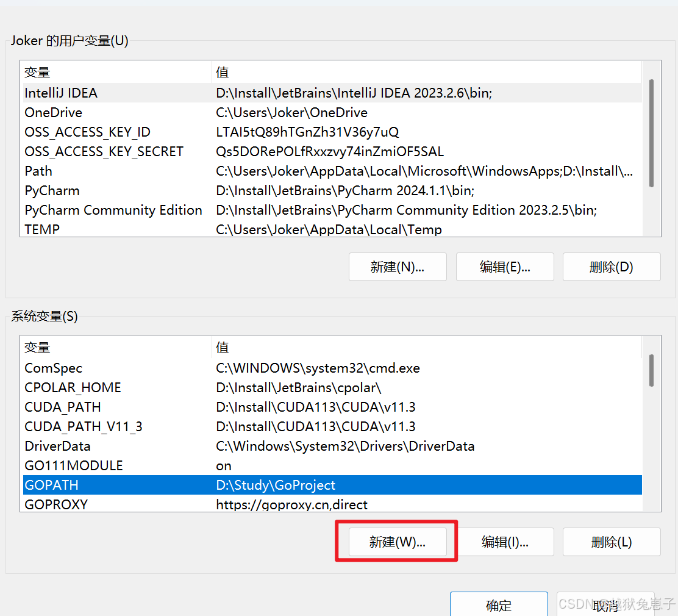Viewport: 678px width, 616px height.
Task: Click the value LTAI5tQ89hTGnZh31V36y7uQ
Action: click(x=307, y=132)
